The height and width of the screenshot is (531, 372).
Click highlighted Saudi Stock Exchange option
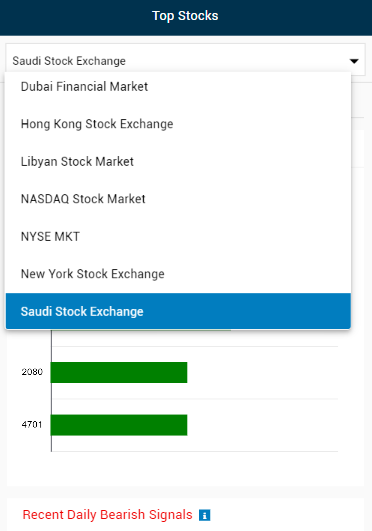[x=178, y=311]
